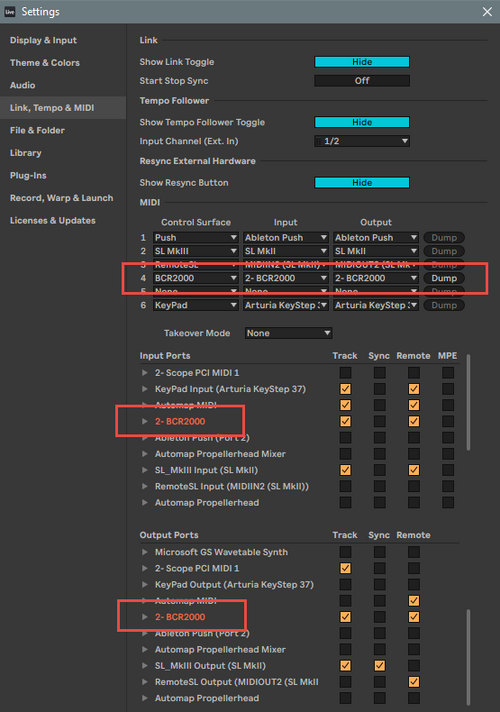The image size is (500, 712).
Task: Expand RemoteSL Input (MIDIIN2) port
Action: click(145, 486)
